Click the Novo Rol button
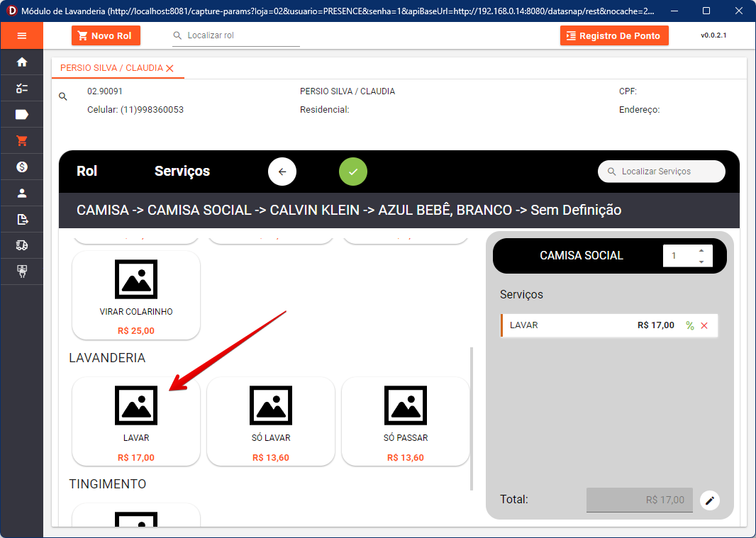This screenshot has height=538, width=756. coord(106,35)
